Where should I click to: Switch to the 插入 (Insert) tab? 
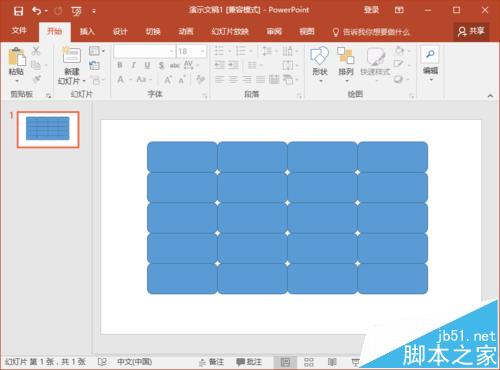pyautogui.click(x=87, y=32)
